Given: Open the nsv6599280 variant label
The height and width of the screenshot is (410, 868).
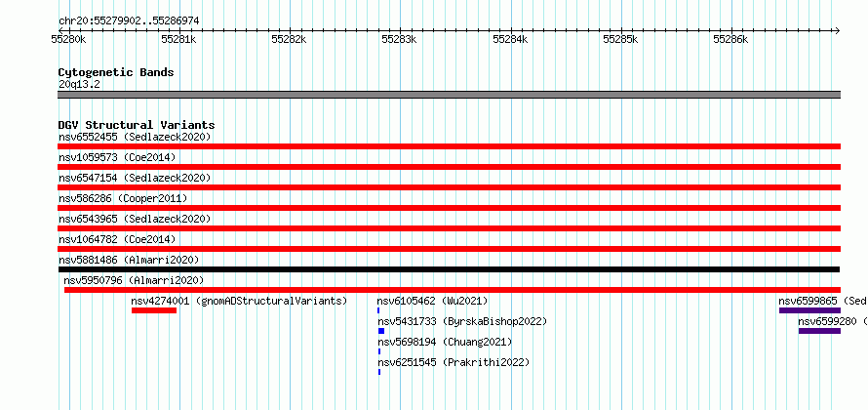Looking at the screenshot, I should click(x=833, y=321).
